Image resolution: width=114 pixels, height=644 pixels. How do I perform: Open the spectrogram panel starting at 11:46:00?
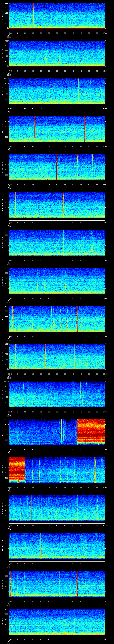[57, 16]
